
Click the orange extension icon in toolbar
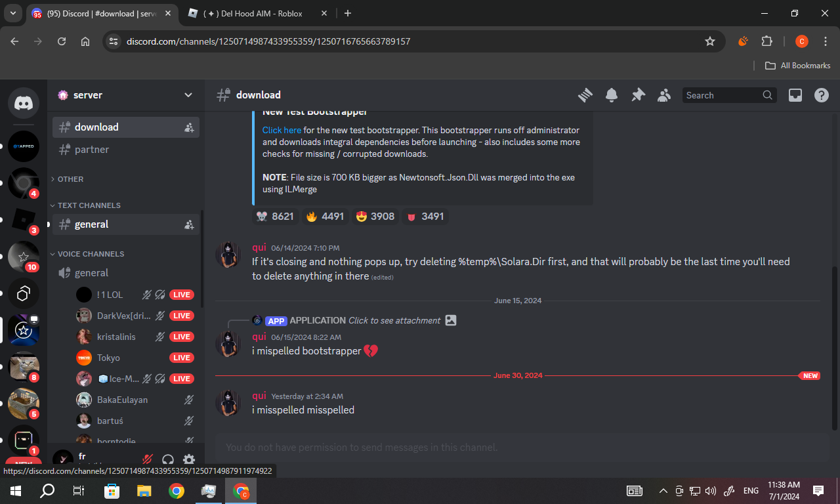[x=743, y=41]
